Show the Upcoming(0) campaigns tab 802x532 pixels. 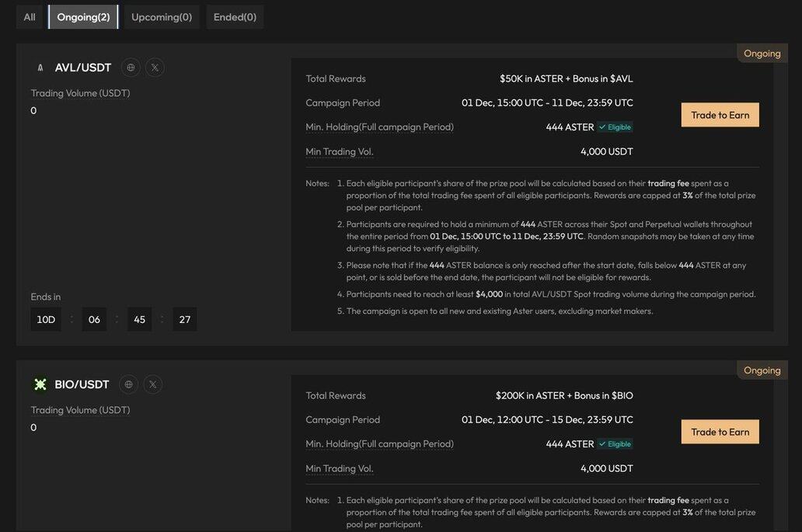click(x=162, y=17)
